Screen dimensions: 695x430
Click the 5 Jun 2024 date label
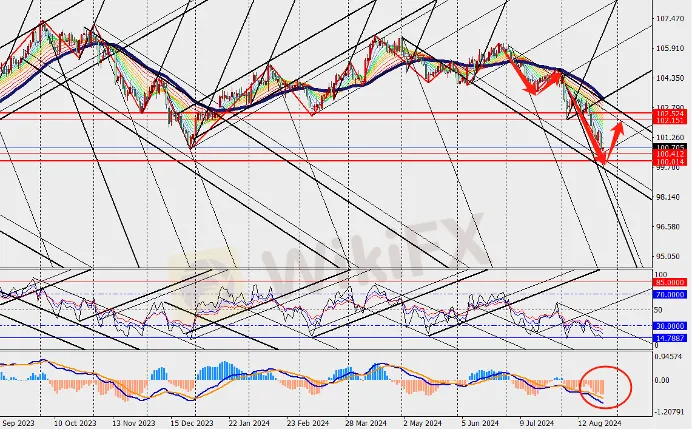pos(481,423)
